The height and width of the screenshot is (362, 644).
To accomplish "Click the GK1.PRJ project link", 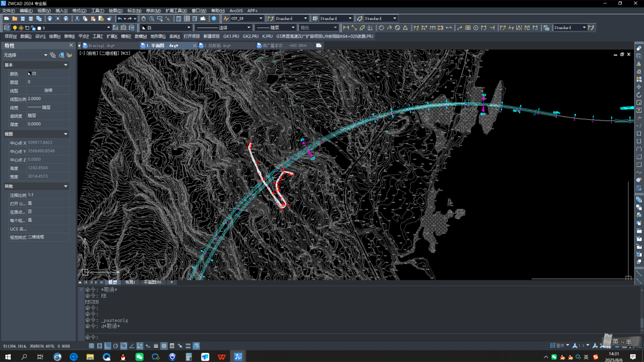I will pyautogui.click(x=231, y=36).
